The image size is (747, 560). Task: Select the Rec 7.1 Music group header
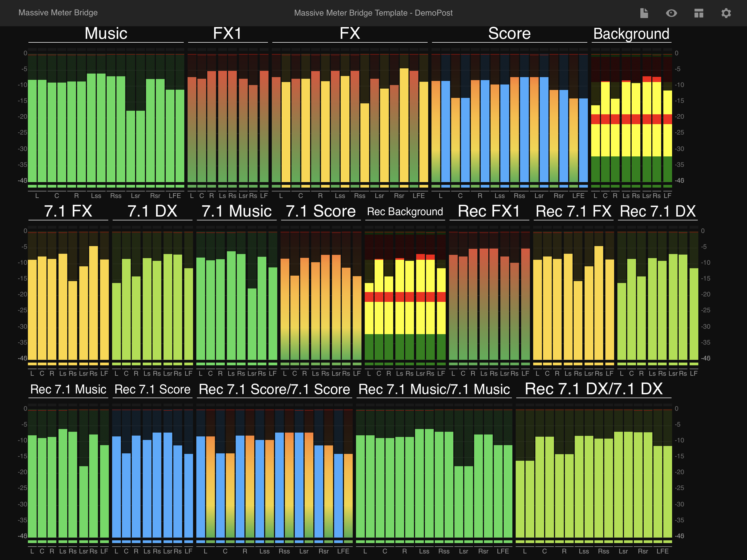coord(68,389)
